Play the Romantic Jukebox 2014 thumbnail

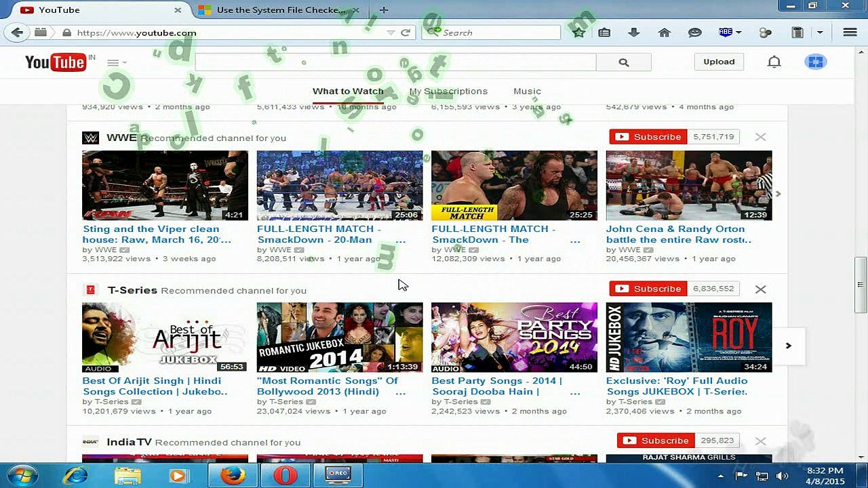coord(340,338)
